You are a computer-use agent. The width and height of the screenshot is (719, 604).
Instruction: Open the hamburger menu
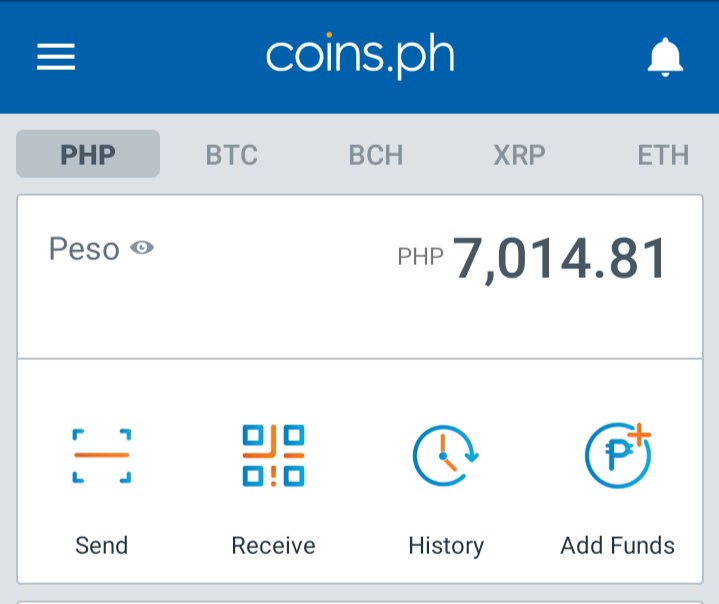[56, 57]
